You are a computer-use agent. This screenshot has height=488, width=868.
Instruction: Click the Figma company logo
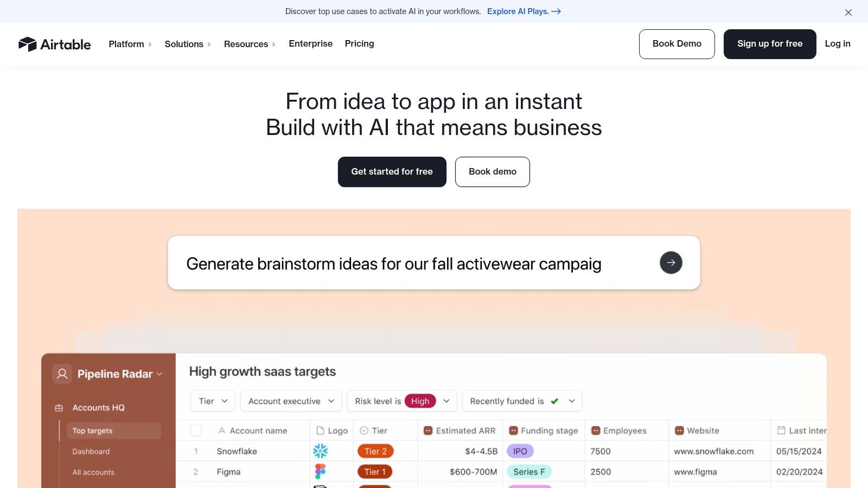[321, 472]
